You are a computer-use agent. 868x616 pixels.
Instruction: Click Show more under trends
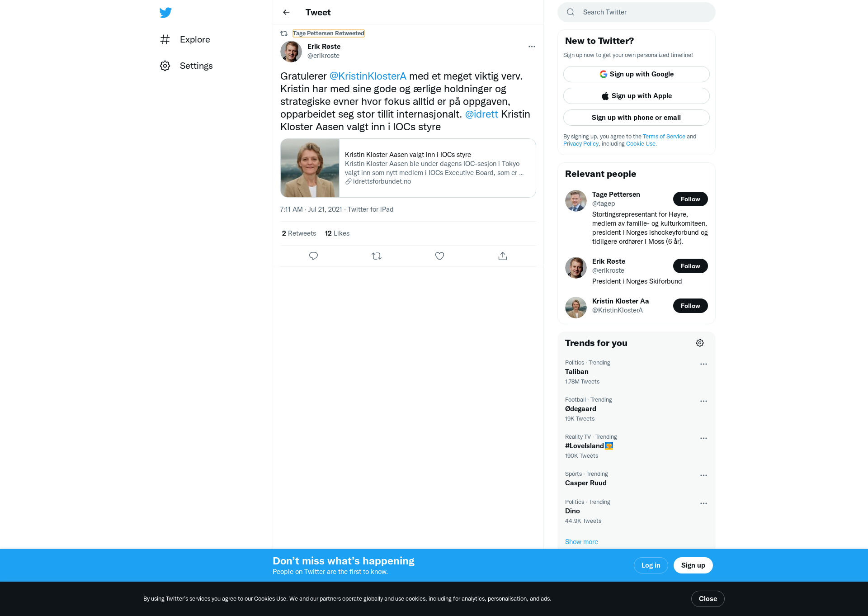(581, 542)
